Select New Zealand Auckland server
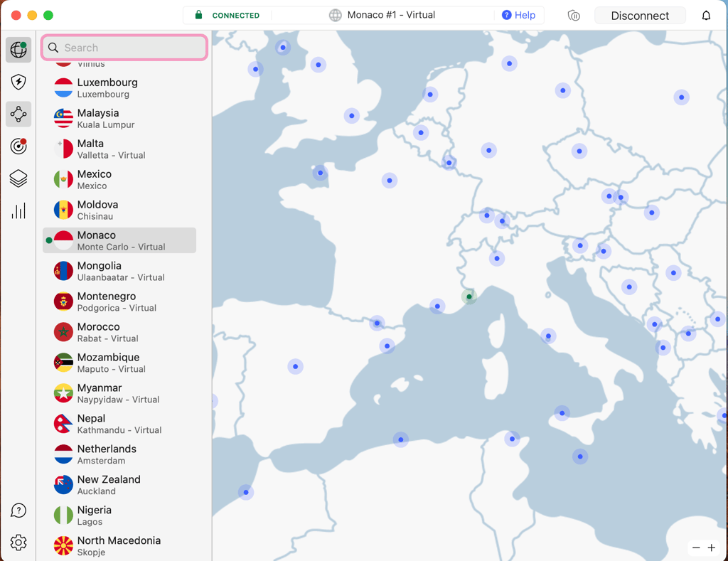This screenshot has height=561, width=728. 119,485
